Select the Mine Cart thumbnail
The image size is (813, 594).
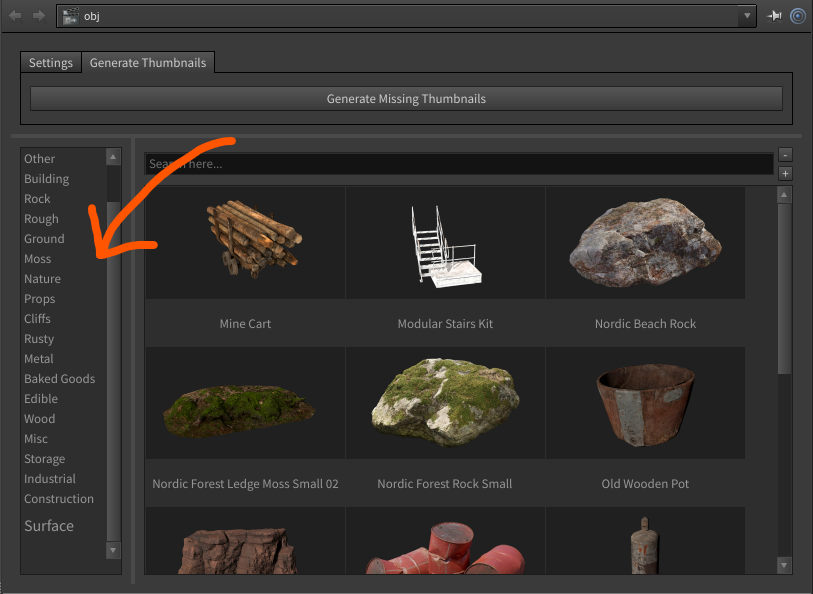click(245, 243)
